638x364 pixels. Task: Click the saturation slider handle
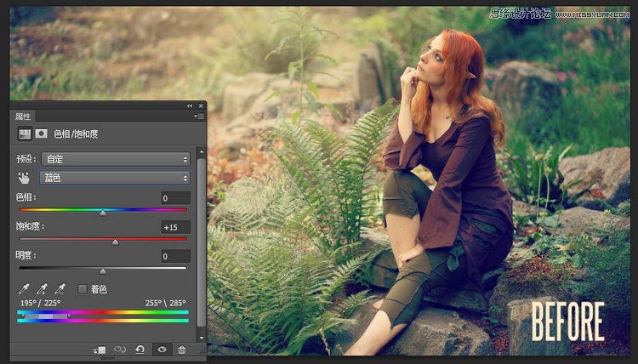point(116,242)
